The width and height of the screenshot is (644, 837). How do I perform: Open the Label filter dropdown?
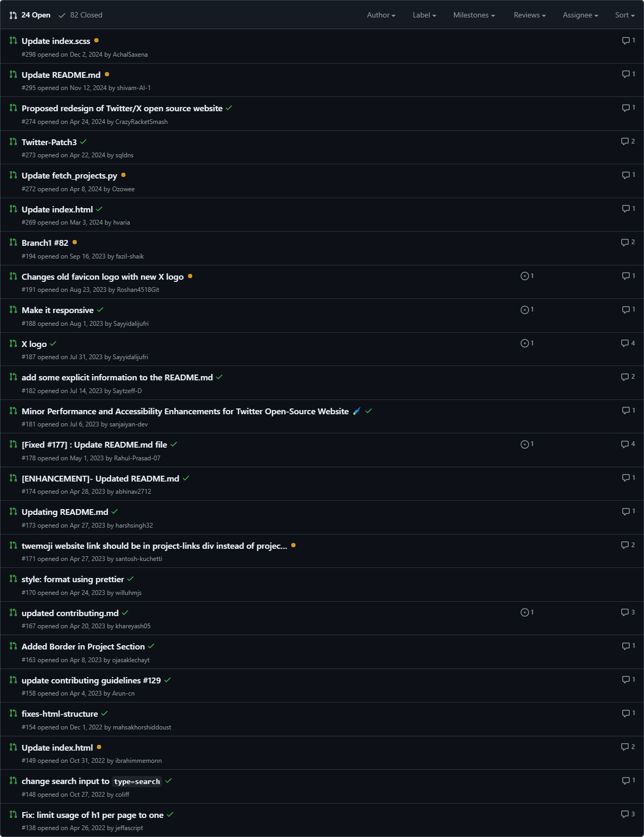point(424,15)
